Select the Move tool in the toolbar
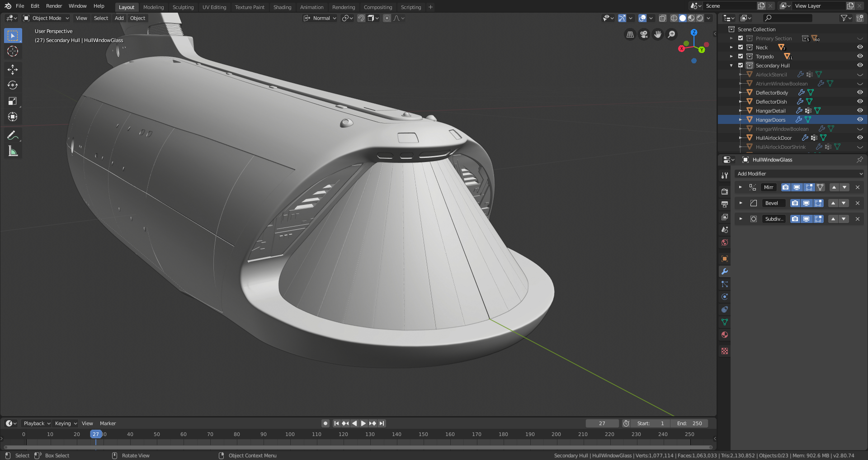This screenshot has height=460, width=868. coord(13,69)
